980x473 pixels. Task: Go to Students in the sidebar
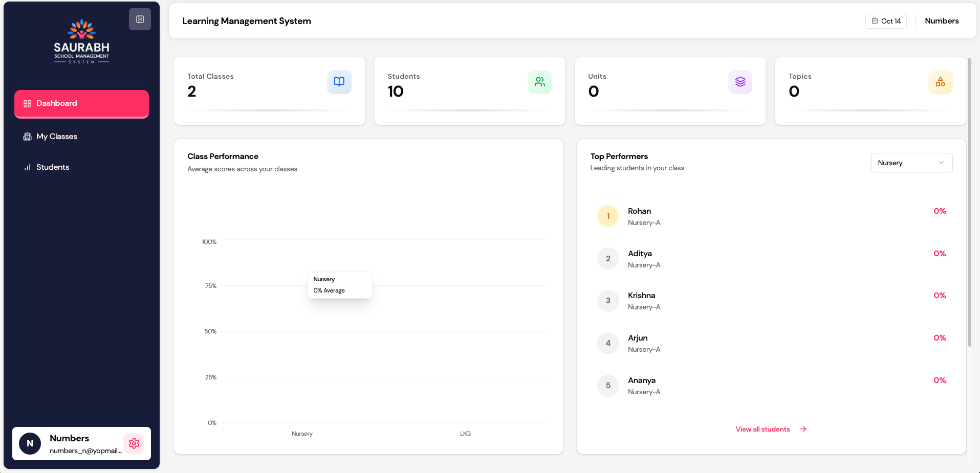pyautogui.click(x=53, y=167)
